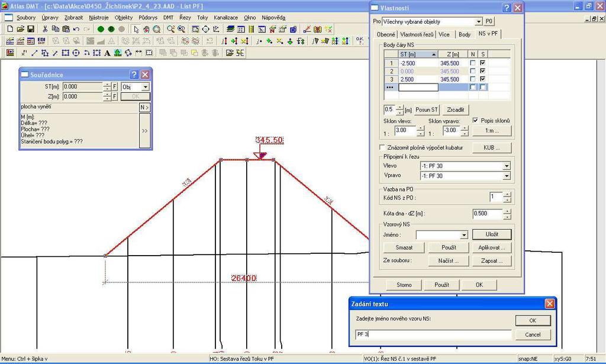Screen dimensions: 606x364
Task: Expand the Vlevo connection dropdown
Action: tap(507, 166)
